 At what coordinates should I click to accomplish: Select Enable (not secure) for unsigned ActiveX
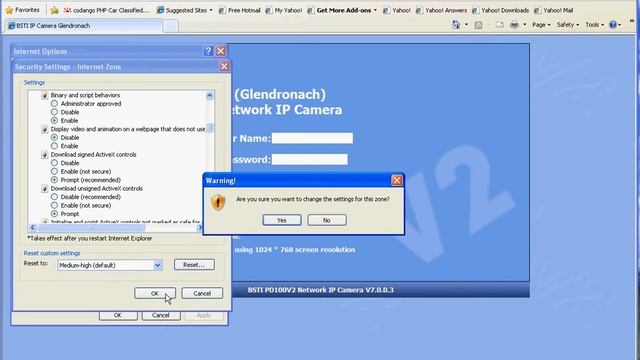coord(54,205)
